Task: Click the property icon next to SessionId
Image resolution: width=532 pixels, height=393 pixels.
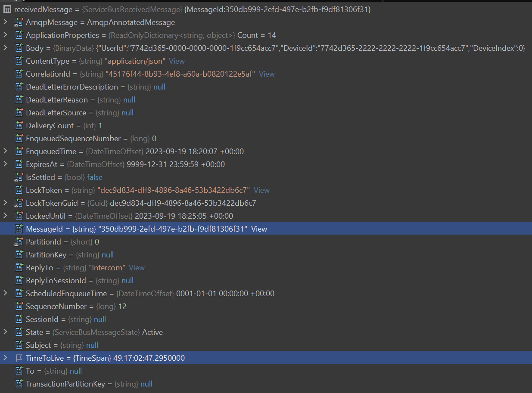Action: point(19,319)
